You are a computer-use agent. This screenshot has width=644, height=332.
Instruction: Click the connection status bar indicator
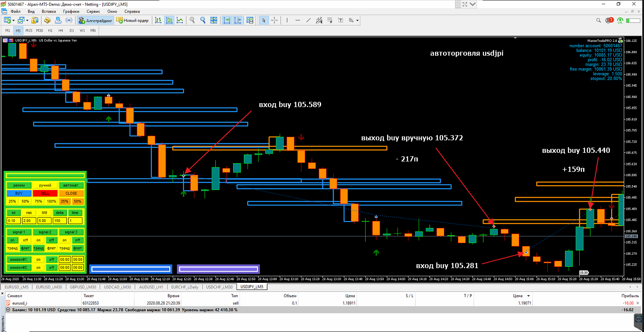point(633,20)
